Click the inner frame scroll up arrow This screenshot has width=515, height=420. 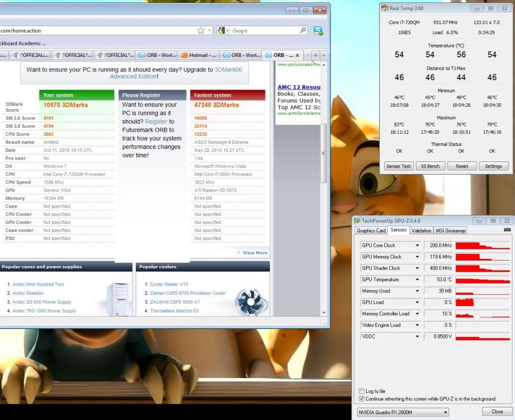point(324,65)
